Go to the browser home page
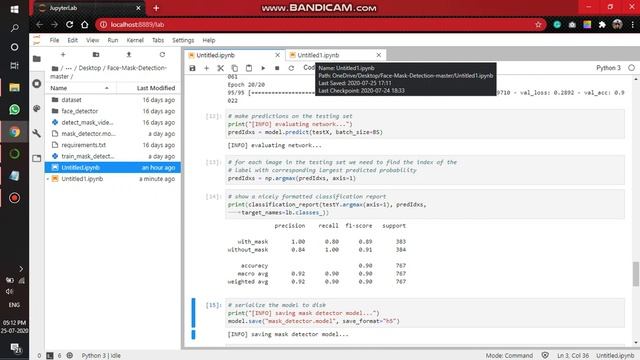The width and height of the screenshot is (640, 360). click(84, 24)
